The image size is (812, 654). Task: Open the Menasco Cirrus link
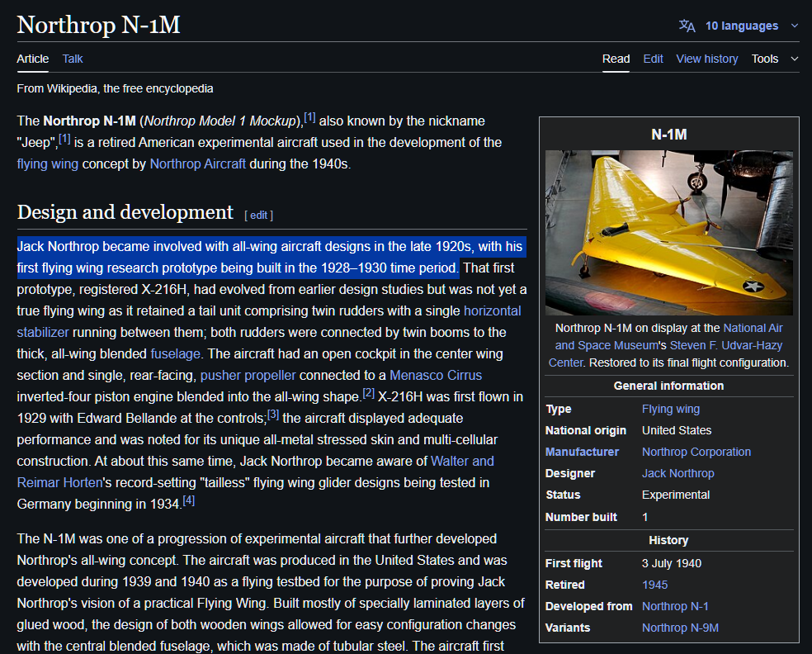(x=436, y=375)
